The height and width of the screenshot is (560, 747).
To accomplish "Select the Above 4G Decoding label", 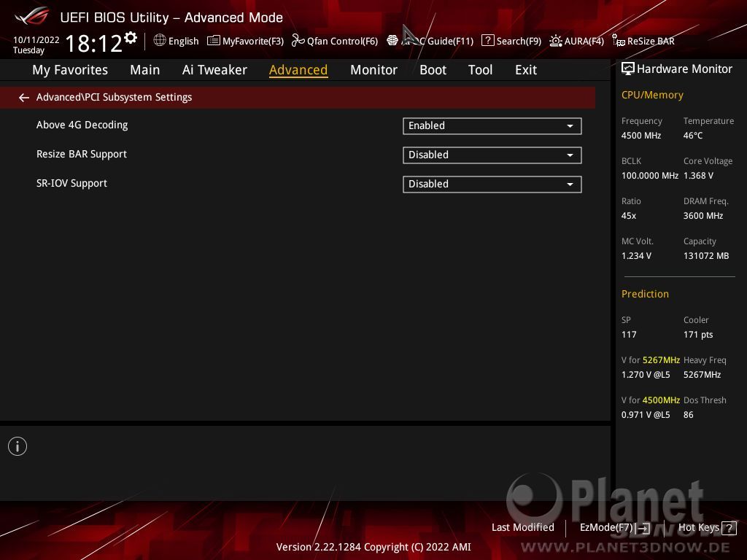I will tap(82, 125).
